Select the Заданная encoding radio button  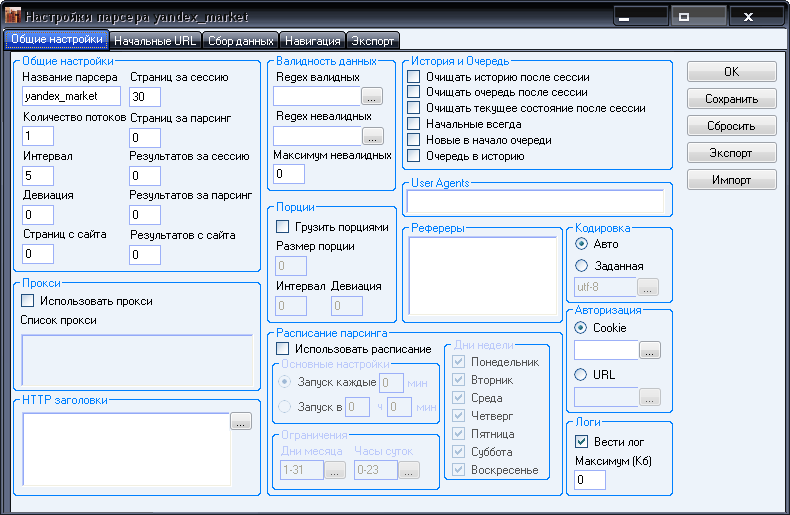pos(582,266)
